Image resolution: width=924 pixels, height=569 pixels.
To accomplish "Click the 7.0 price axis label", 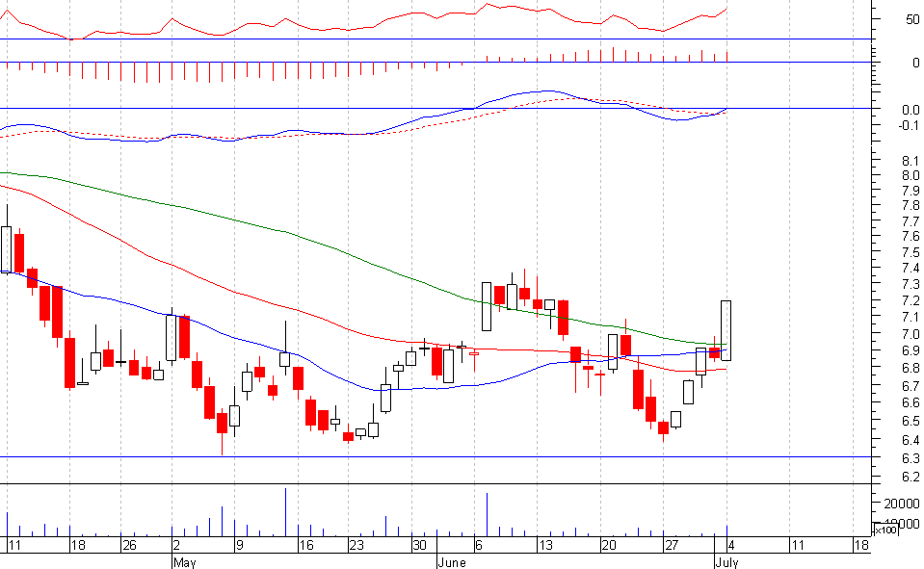I will coord(911,335).
